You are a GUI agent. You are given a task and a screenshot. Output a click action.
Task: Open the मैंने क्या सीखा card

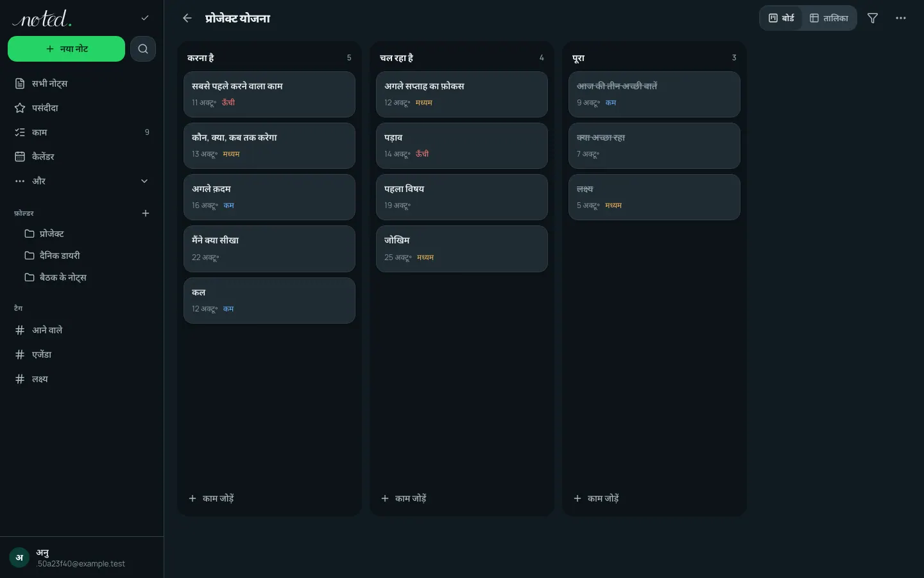[269, 249]
